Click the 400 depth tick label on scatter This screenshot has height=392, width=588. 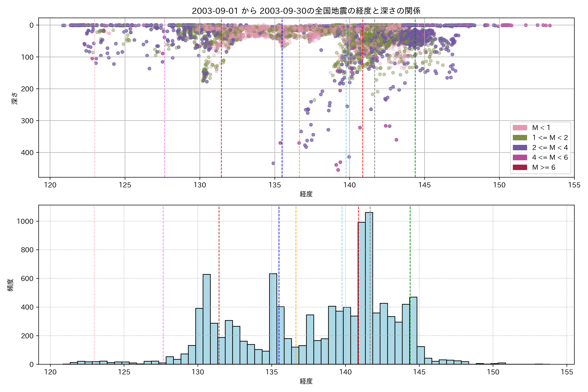pyautogui.click(x=27, y=153)
